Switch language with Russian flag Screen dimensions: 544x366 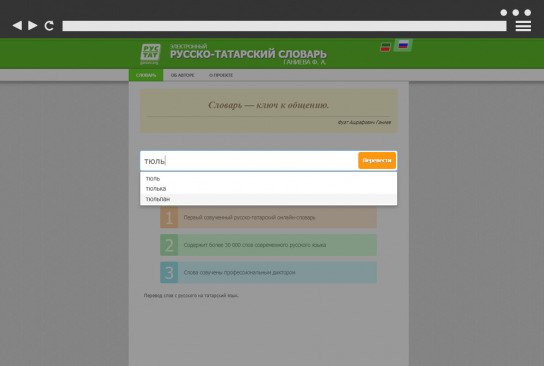point(403,45)
